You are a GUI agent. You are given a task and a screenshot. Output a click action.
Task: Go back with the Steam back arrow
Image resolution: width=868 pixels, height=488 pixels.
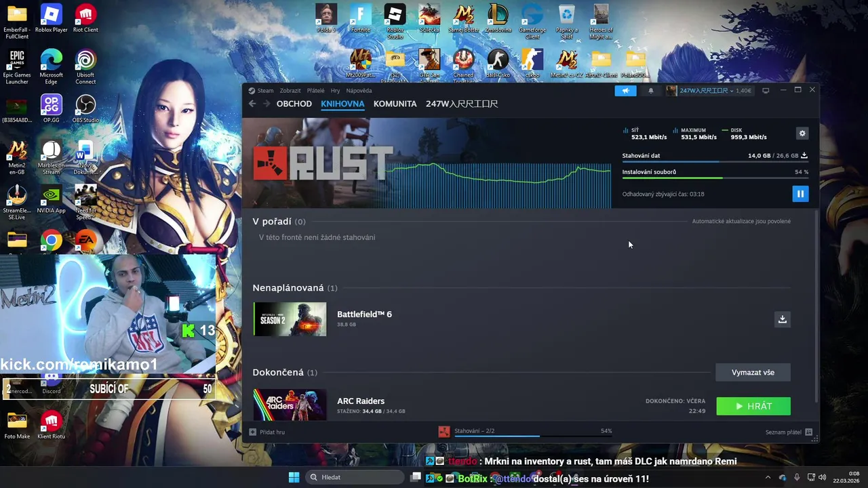(252, 104)
